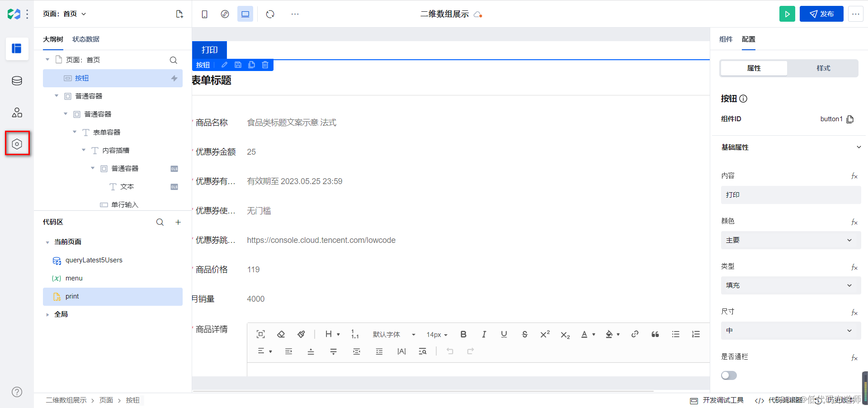Collapse the 当前页面 code group

47,242
